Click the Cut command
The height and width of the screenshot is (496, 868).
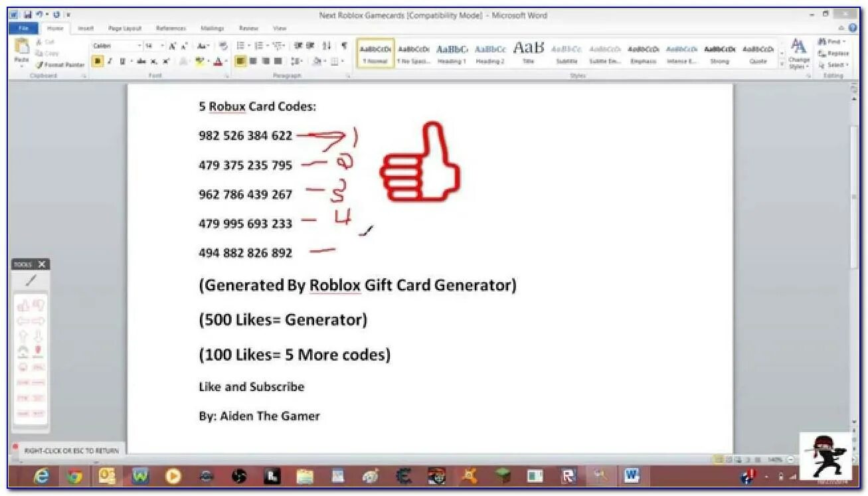46,42
